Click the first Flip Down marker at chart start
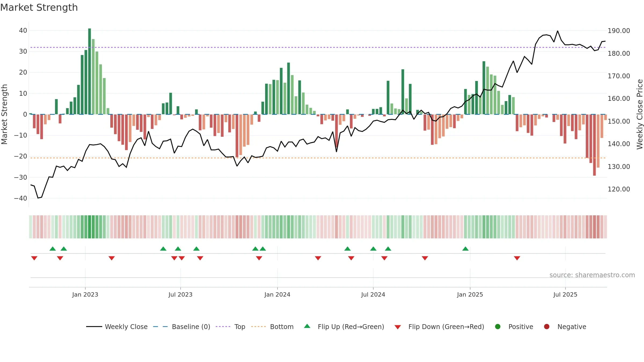Viewport: 644px width, 362px height. 34,258
